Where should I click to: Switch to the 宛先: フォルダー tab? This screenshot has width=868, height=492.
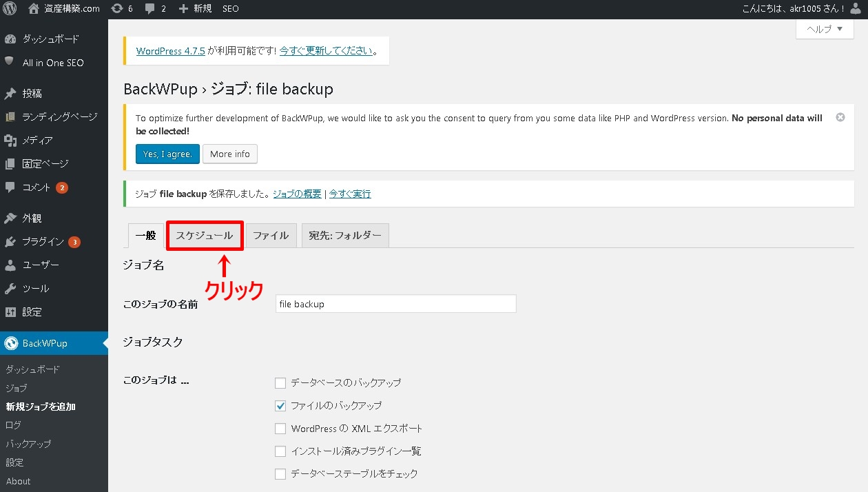345,235
